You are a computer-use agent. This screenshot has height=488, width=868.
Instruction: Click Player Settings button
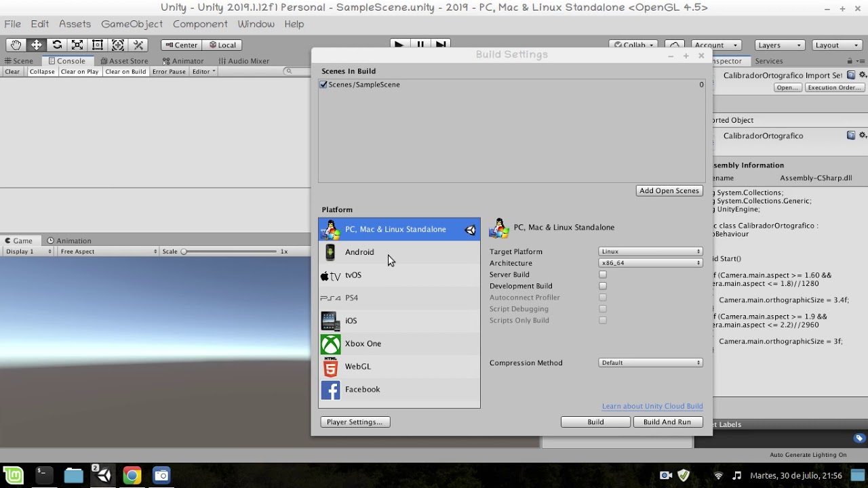click(x=355, y=422)
